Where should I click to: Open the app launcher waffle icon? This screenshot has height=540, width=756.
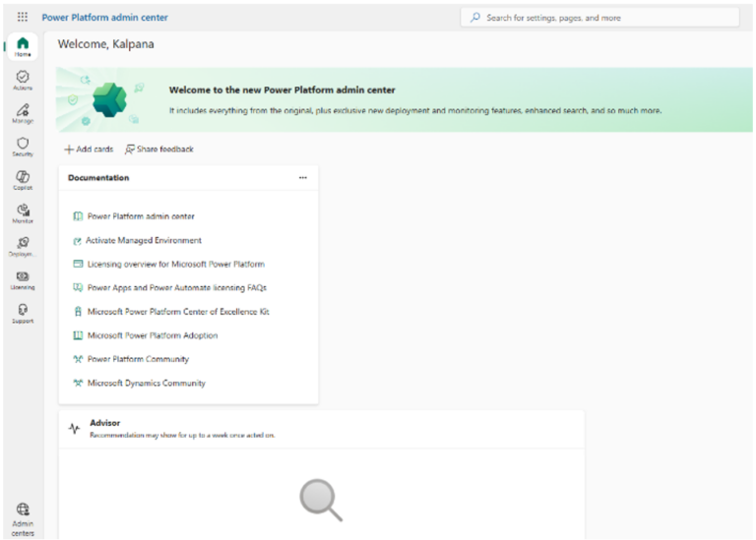pos(23,18)
